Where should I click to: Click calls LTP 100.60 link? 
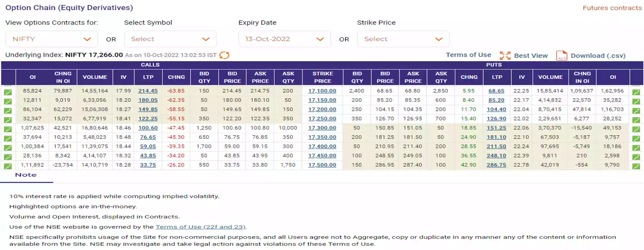click(148, 128)
